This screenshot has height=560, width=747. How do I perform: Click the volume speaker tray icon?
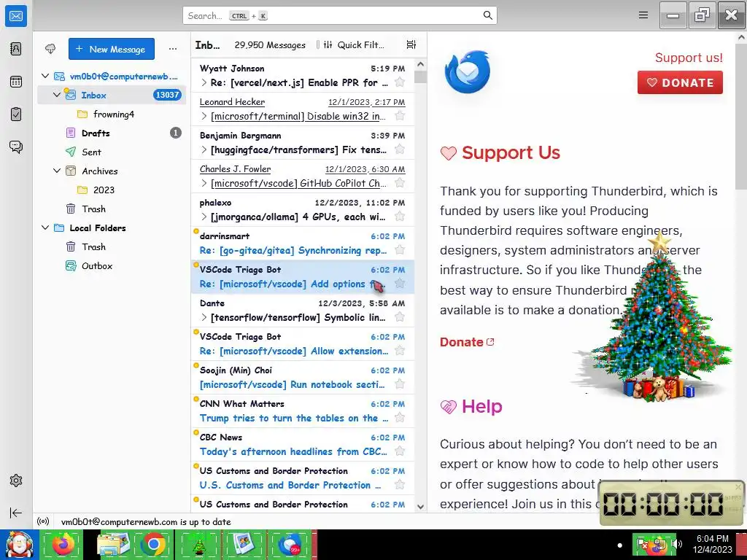pos(677,544)
